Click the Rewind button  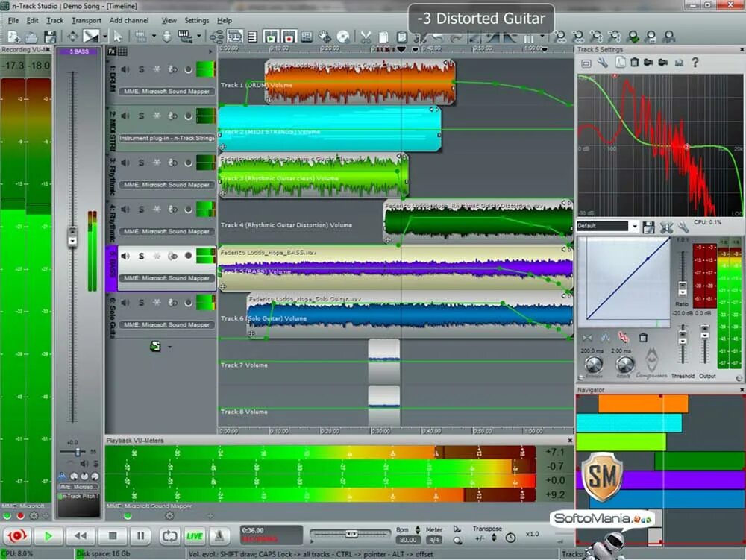pos(80,535)
